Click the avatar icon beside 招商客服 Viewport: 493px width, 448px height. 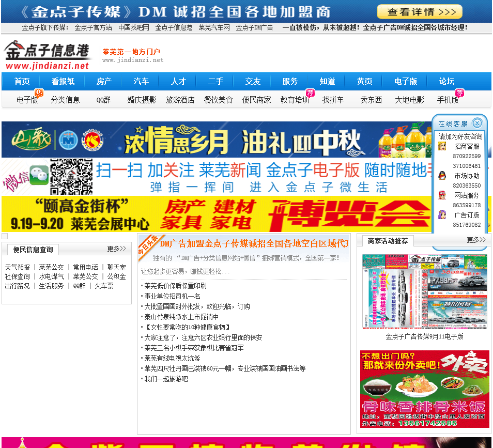[442, 146]
